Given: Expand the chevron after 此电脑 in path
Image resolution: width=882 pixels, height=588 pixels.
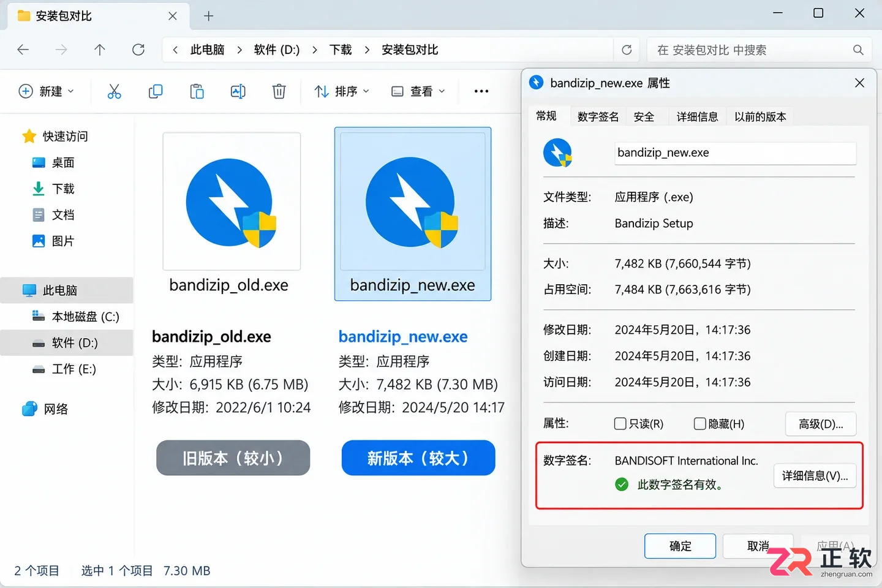Looking at the screenshot, I should pyautogui.click(x=239, y=50).
